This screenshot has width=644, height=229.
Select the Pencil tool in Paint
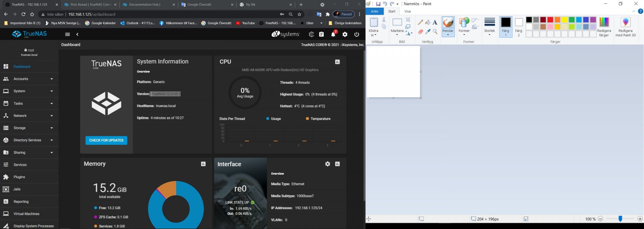click(420, 22)
